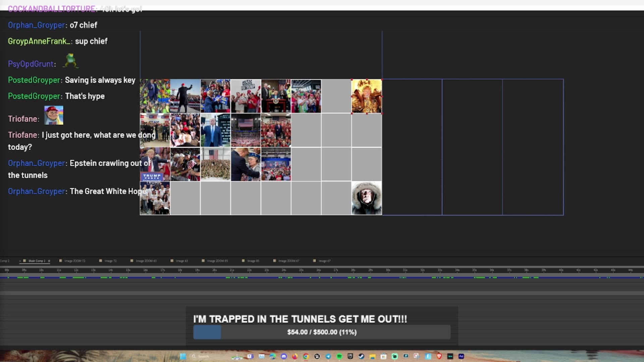The width and height of the screenshot is (644, 362).
Task: Open the Image ZOOM 85 composition tab
Action: (x=218, y=261)
